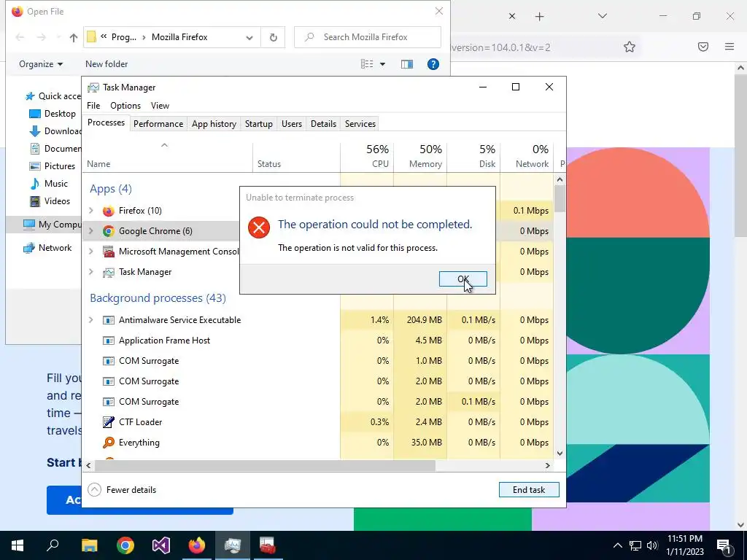Click the change view icon
Screen dimensions: 747x560
click(367, 64)
